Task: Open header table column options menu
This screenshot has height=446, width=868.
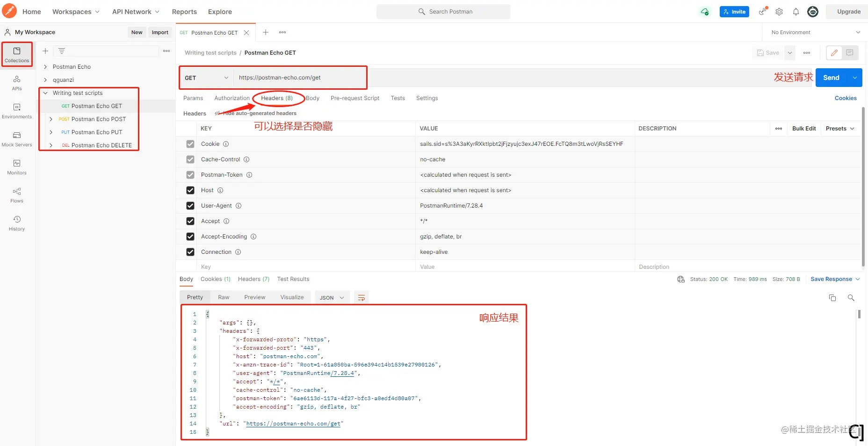Action: coord(779,129)
